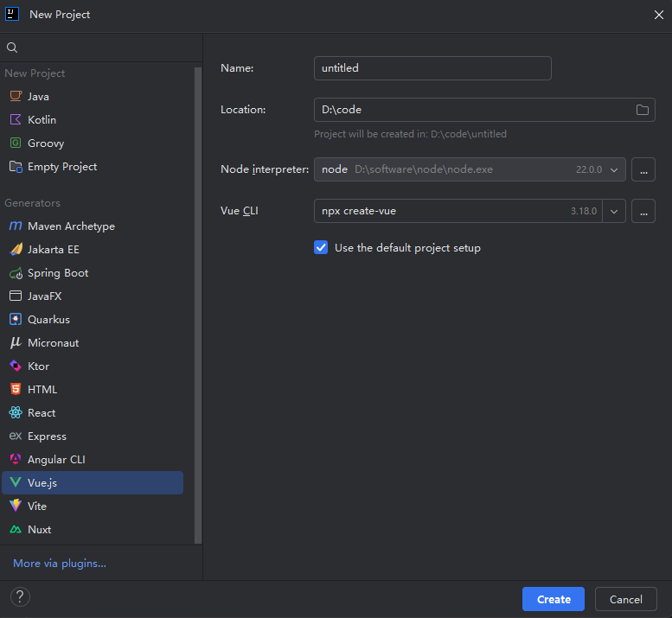Click the Ktor diamond icon
Image resolution: width=672 pixels, height=618 pixels.
tap(16, 366)
